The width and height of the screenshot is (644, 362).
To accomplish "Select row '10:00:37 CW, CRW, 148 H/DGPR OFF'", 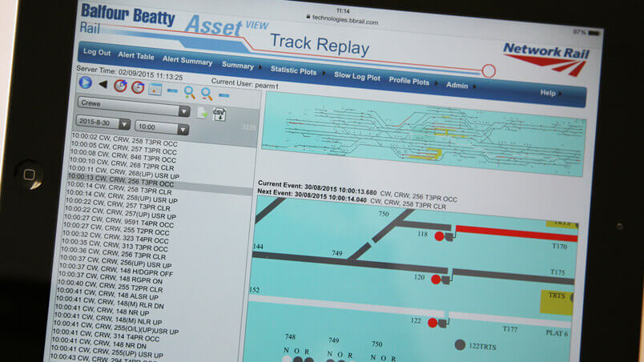I will pos(115,269).
